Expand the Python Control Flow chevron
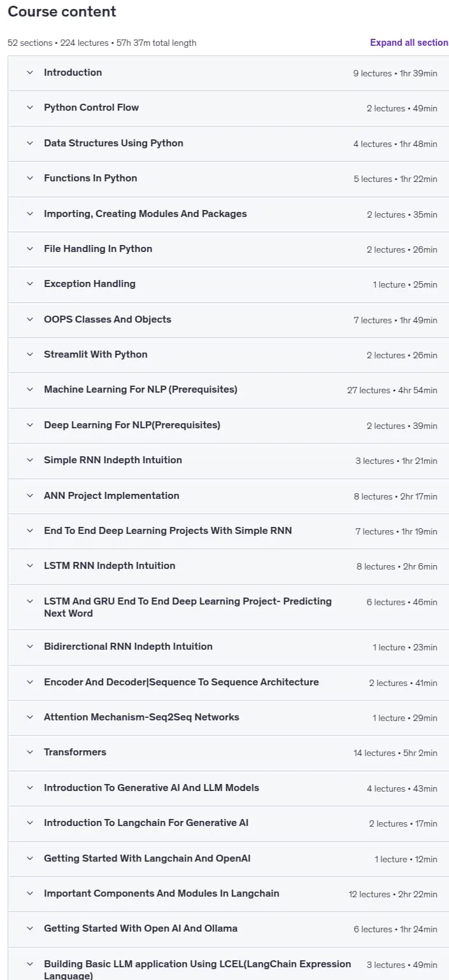The height and width of the screenshot is (980, 449). 29,108
